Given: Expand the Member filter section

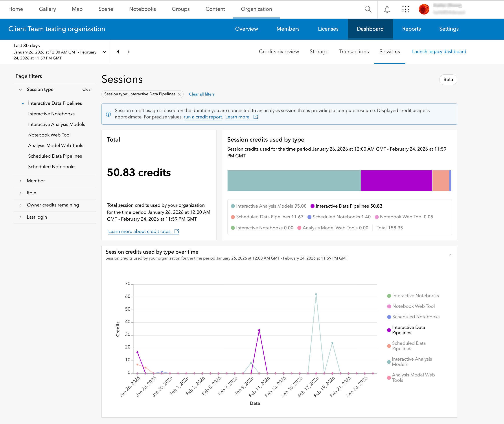Looking at the screenshot, I should 36,181.
